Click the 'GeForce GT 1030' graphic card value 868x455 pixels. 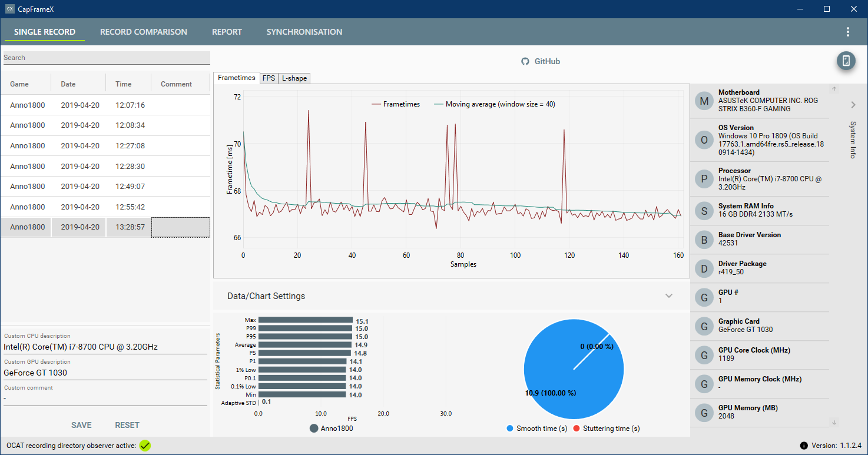[746, 330]
